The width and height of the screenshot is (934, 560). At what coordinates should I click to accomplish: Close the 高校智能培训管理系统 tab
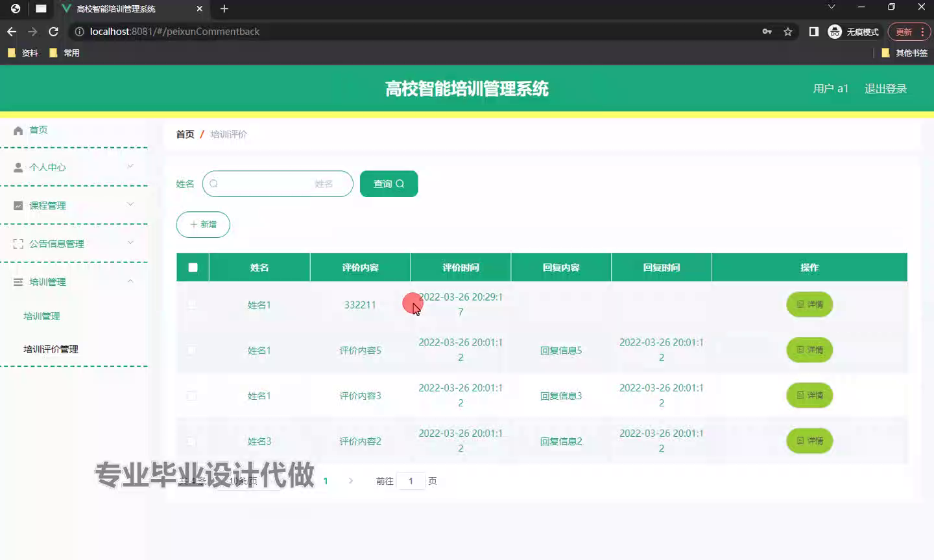click(x=200, y=8)
